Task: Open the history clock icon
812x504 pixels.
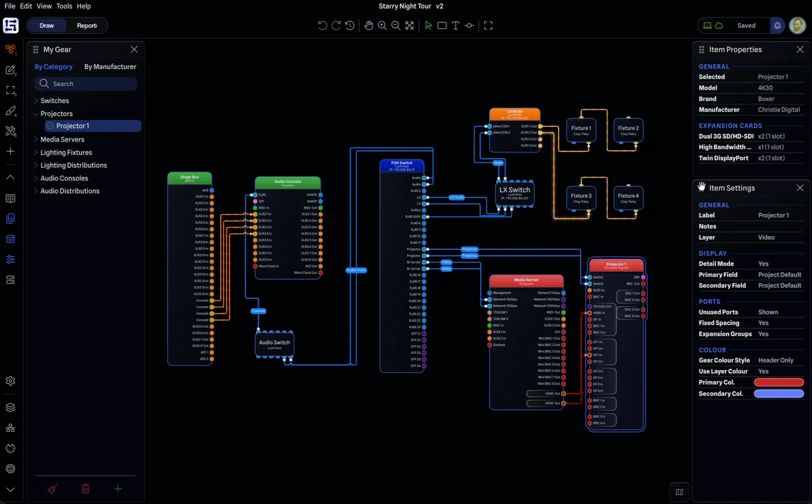Action: click(x=350, y=25)
